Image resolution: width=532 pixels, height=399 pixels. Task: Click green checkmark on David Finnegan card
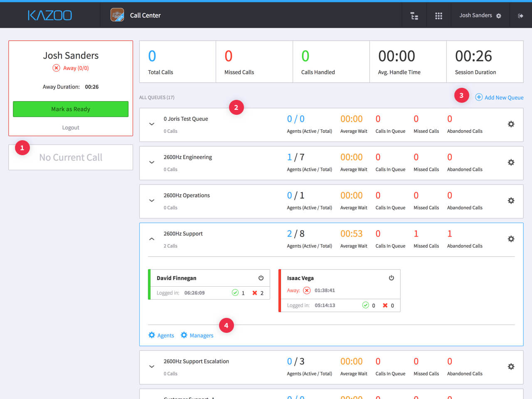click(235, 292)
